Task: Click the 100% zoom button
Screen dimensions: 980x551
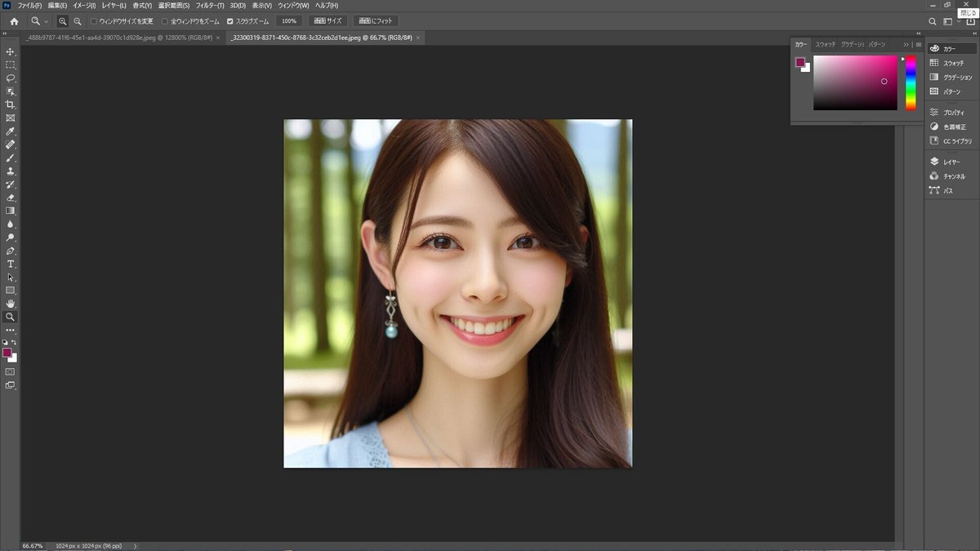Action: click(288, 20)
